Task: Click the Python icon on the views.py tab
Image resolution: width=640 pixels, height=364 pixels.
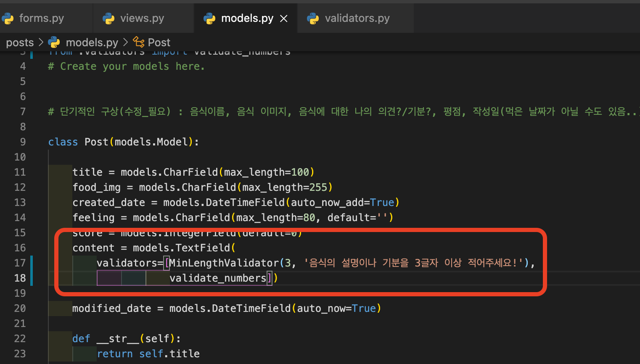Action: tap(108, 18)
